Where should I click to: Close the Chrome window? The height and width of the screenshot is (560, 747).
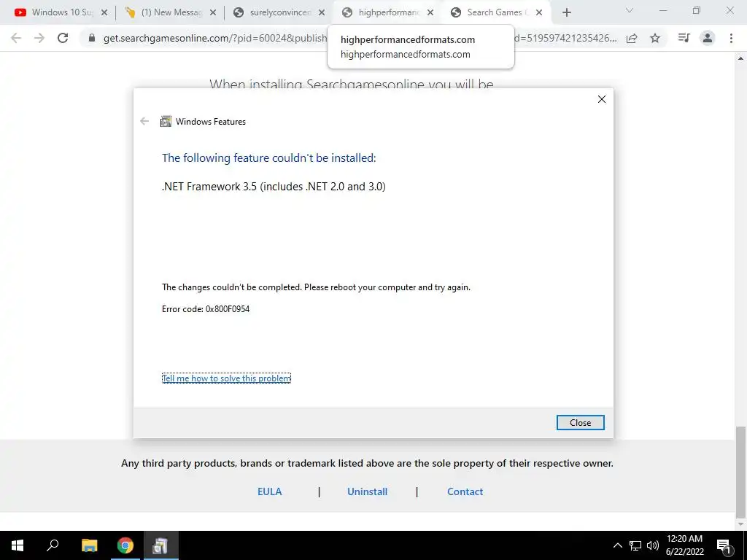pos(729,10)
